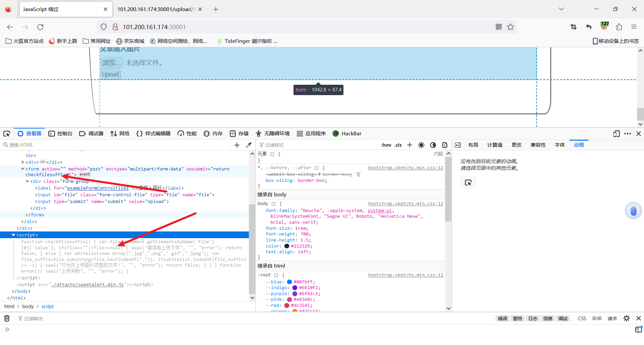This screenshot has height=345, width=644.
Task: Show site security shield information
Action: coord(104,27)
